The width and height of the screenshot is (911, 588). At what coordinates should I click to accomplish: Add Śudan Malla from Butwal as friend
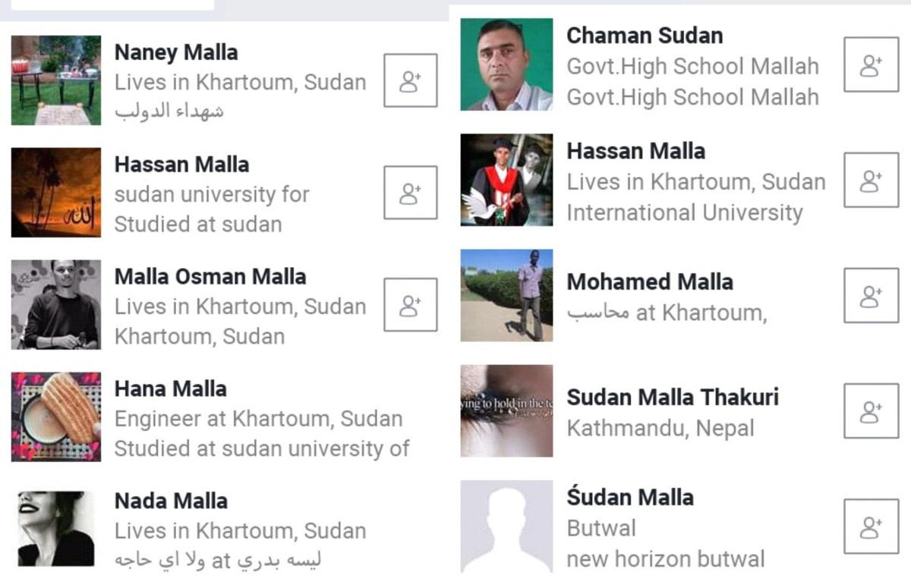coord(872,527)
